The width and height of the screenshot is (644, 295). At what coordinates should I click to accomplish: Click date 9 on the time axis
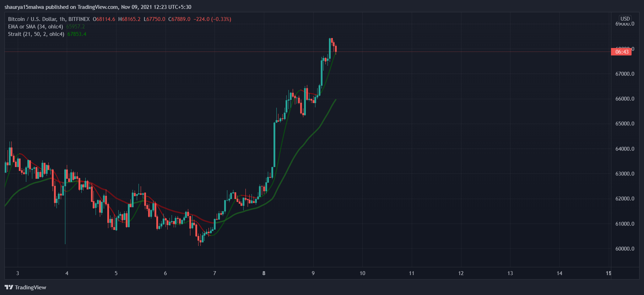313,273
